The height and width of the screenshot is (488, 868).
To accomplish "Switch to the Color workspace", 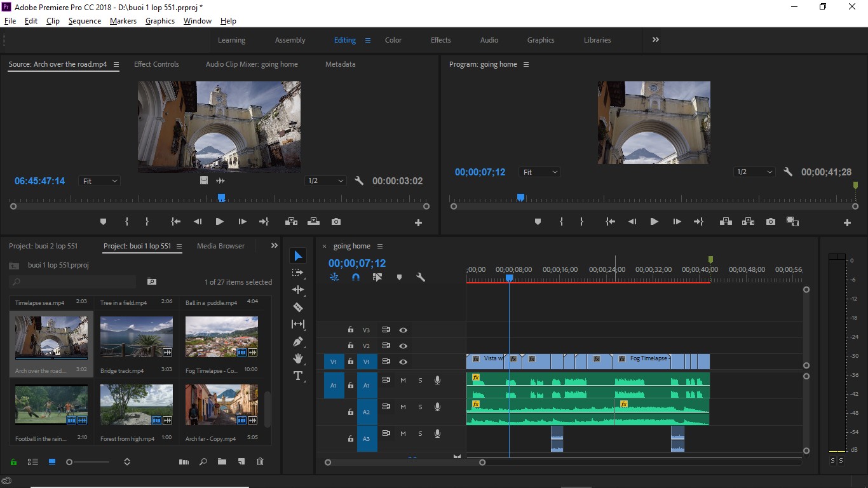I will click(x=393, y=40).
